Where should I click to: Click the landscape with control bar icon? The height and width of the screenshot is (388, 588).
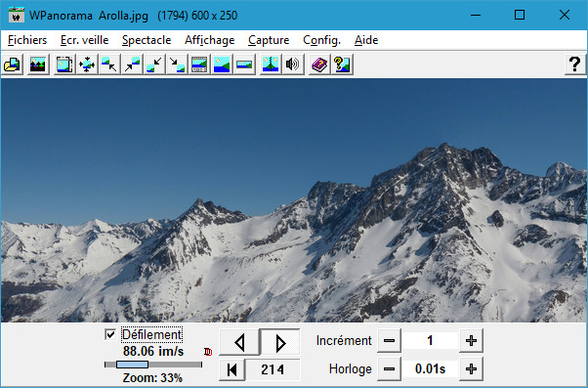[x=199, y=65]
